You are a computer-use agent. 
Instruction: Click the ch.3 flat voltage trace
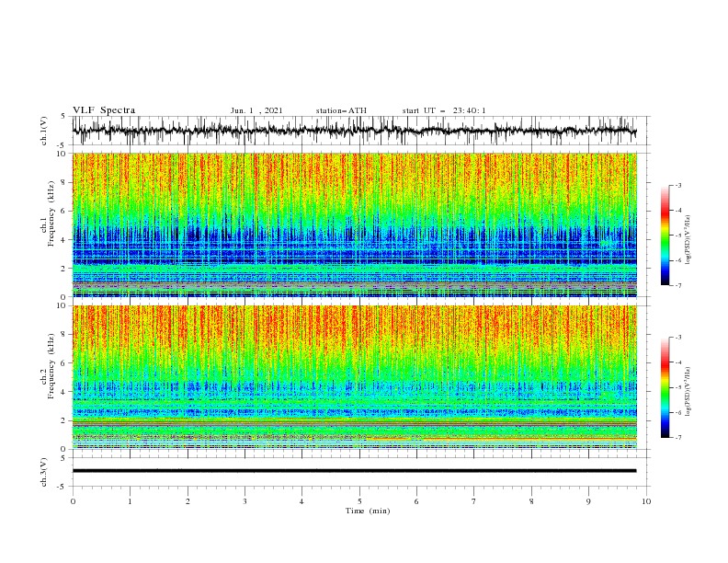click(354, 471)
